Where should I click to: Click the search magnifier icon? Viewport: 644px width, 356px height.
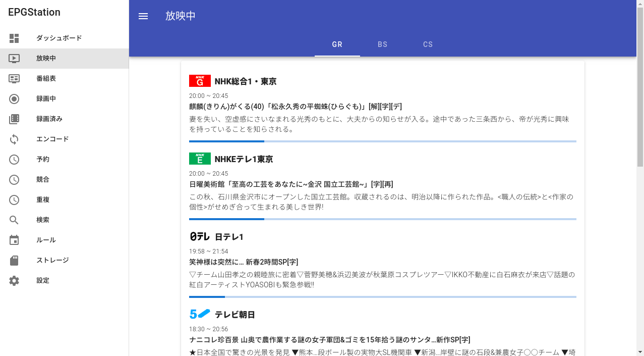14,220
